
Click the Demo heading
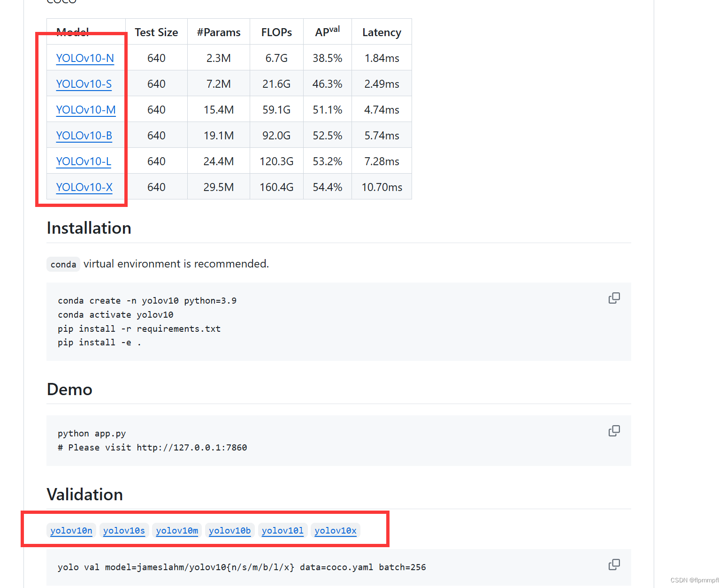pos(69,389)
